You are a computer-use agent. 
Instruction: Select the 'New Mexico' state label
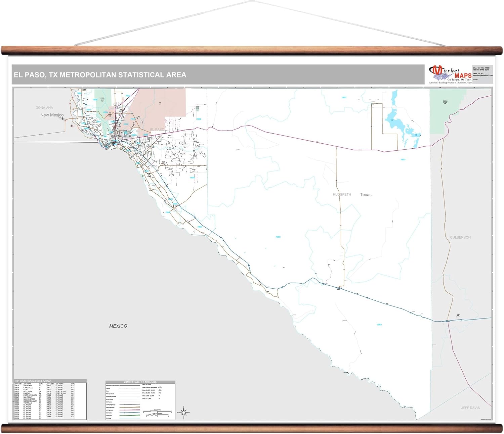pos(52,115)
